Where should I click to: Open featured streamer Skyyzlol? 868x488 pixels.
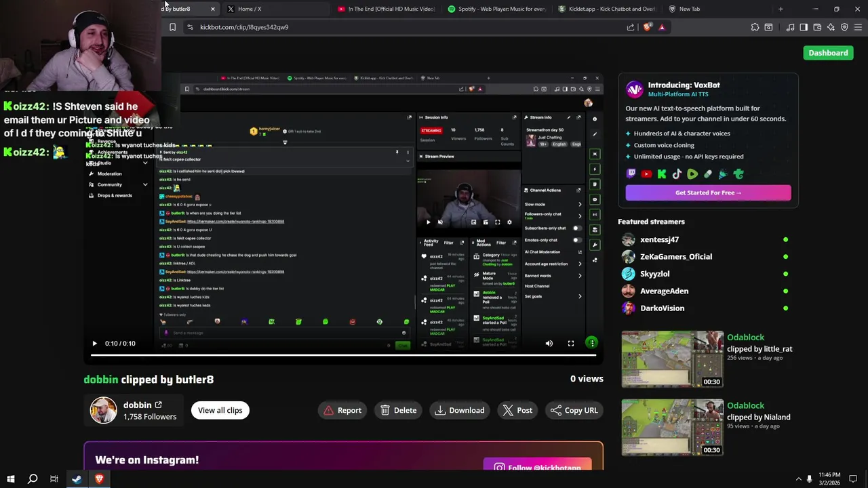coord(654,274)
